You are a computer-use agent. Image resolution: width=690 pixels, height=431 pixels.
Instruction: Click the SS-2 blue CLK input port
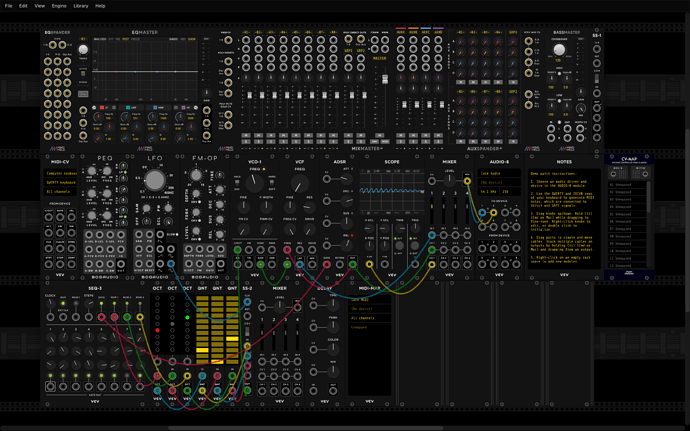tap(247, 302)
